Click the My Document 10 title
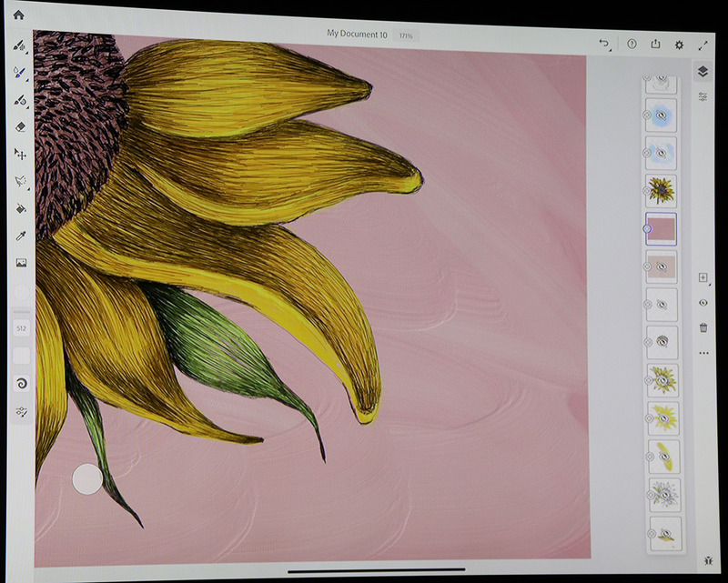Image resolution: width=728 pixels, height=583 pixels. click(357, 35)
